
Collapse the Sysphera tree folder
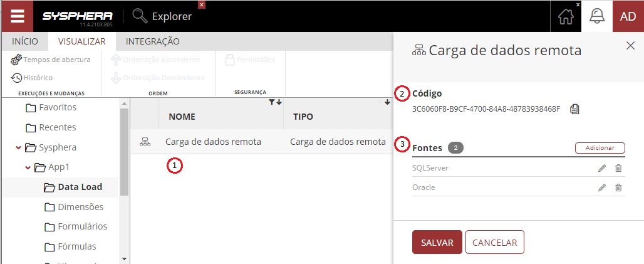pos(18,148)
